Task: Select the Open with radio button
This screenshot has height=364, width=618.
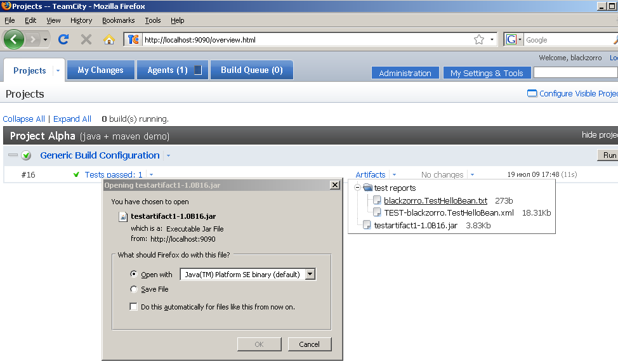Action: pyautogui.click(x=133, y=275)
